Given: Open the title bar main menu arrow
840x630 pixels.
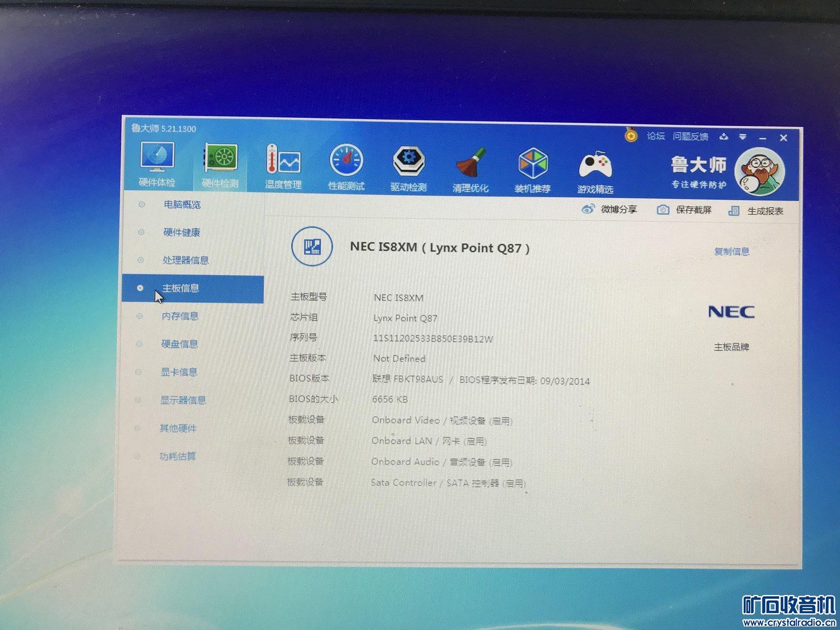Looking at the screenshot, I should pos(743,137).
